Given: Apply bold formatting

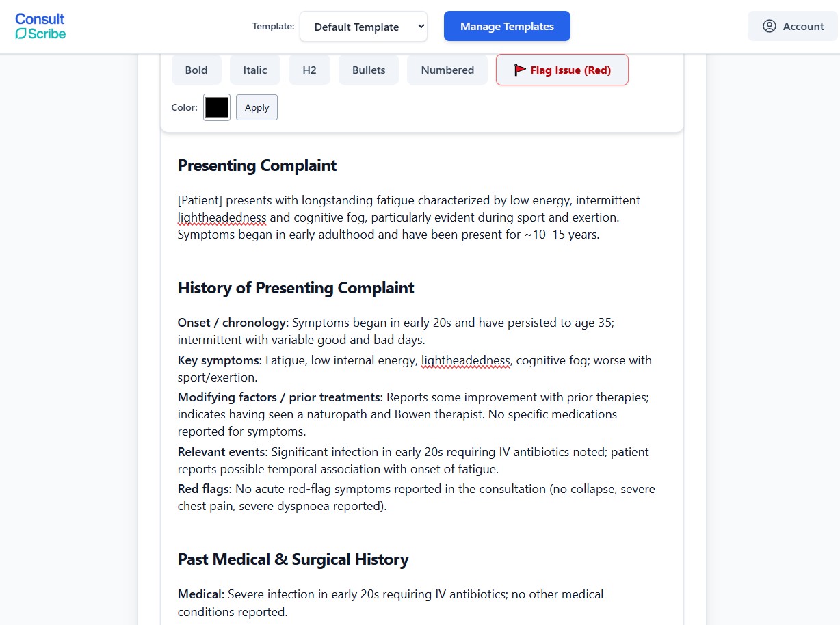Looking at the screenshot, I should point(196,69).
